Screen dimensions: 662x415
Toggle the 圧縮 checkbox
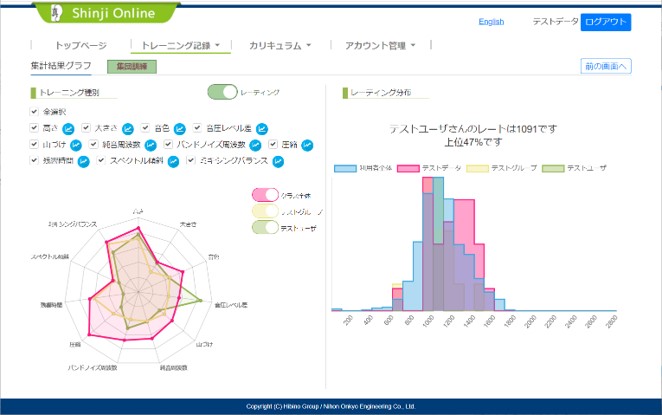click(273, 144)
